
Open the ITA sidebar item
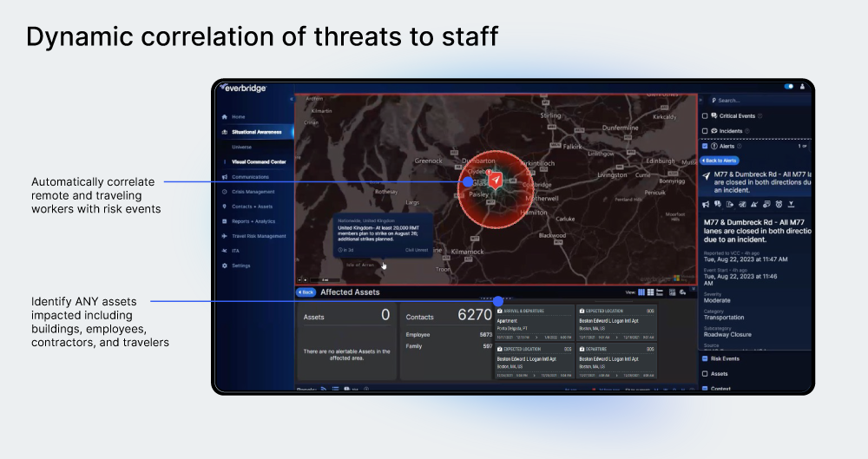click(x=235, y=251)
